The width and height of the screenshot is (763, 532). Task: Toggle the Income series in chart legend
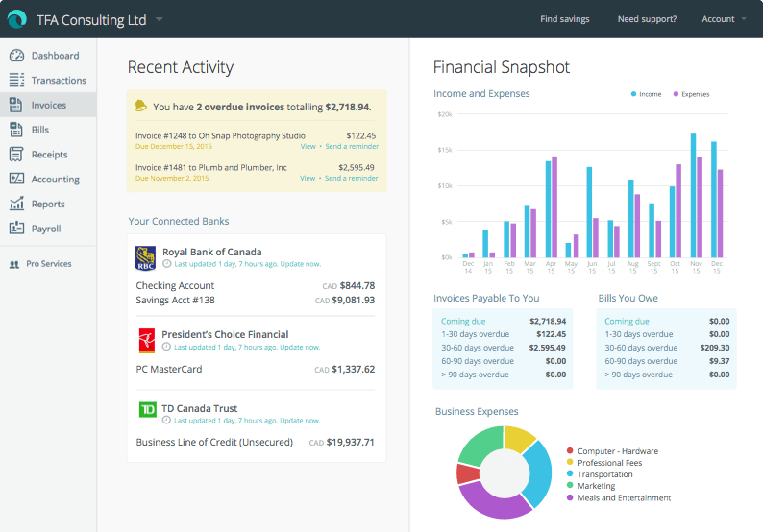[x=646, y=94]
